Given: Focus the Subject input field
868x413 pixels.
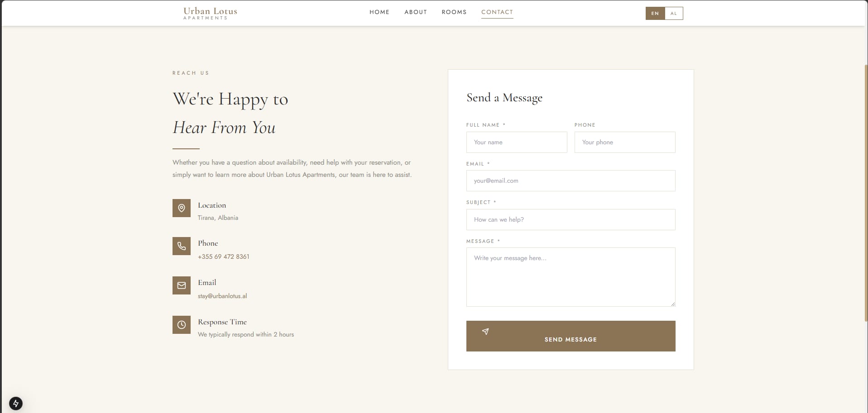Looking at the screenshot, I should pos(571,219).
